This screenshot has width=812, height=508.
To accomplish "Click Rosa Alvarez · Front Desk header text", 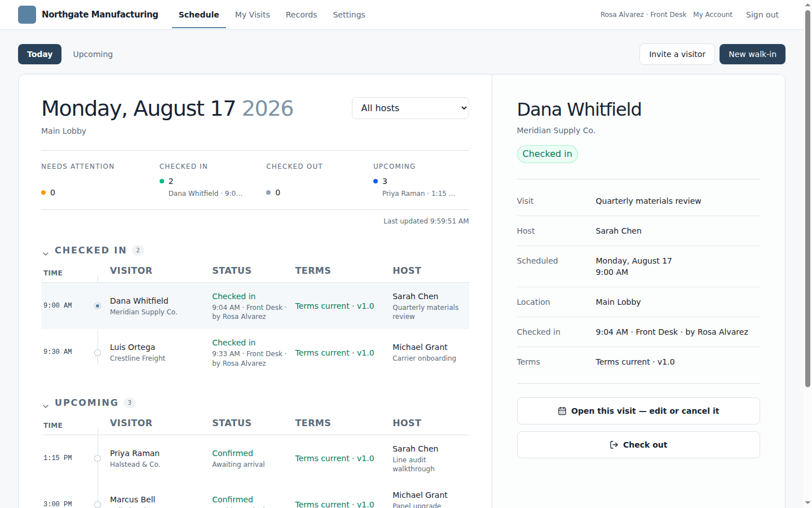I will [643, 15].
